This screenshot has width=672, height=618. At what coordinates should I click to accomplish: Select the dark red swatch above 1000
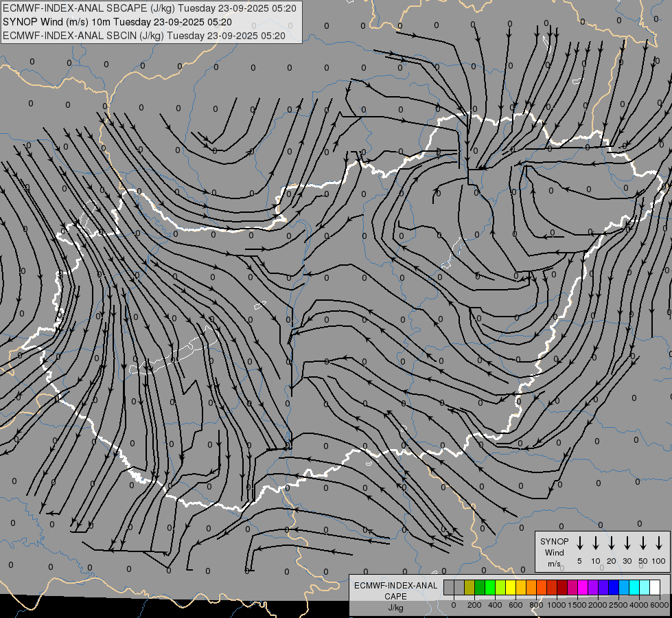(x=562, y=587)
